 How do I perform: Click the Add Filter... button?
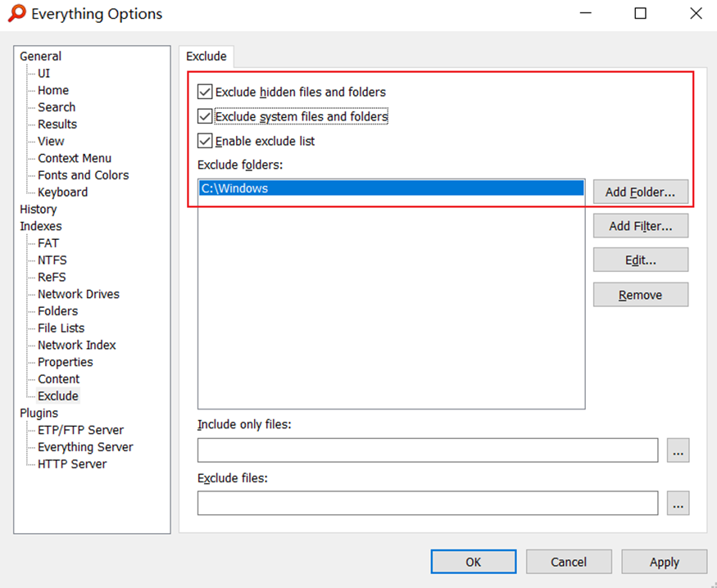coord(640,226)
